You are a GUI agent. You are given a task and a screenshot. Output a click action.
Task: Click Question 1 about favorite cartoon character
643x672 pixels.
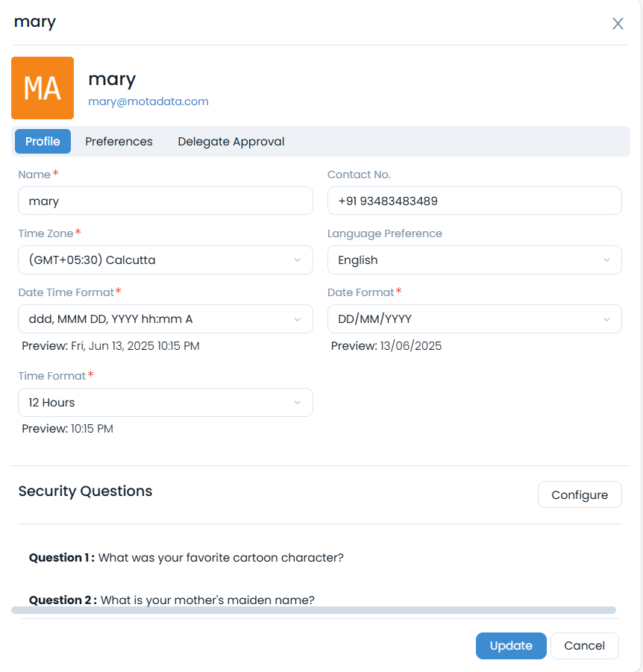click(186, 557)
